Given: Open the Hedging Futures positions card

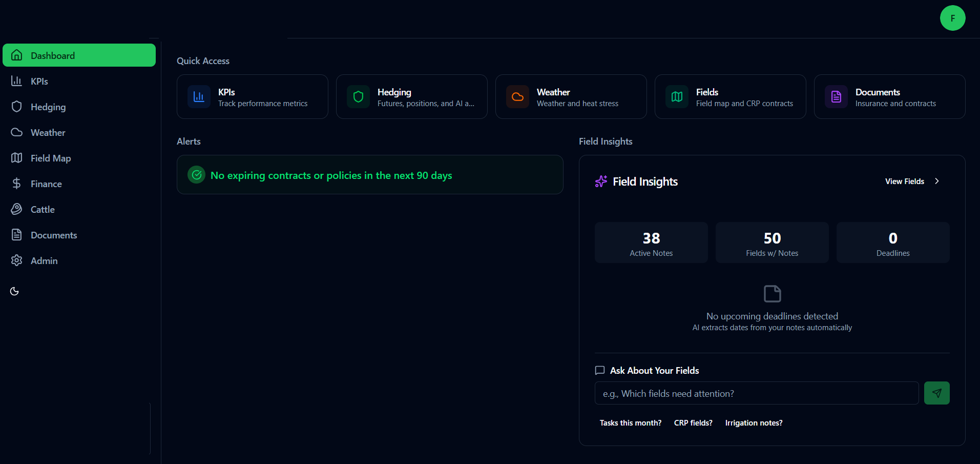Looking at the screenshot, I should pos(412,96).
